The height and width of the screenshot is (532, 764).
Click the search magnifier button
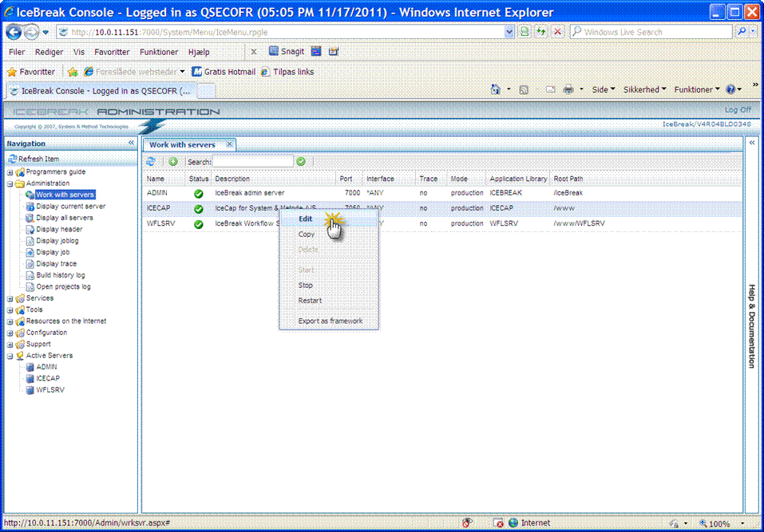tap(742, 32)
